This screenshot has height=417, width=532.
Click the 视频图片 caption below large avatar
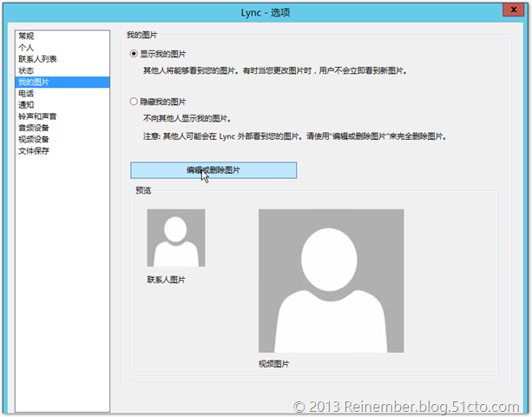tap(273, 363)
